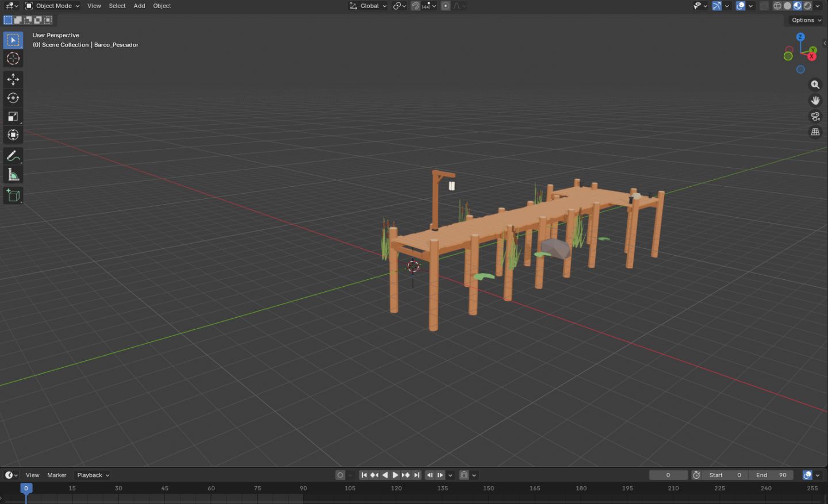
Task: Activate the 3D Cursor tool
Action: click(x=13, y=59)
